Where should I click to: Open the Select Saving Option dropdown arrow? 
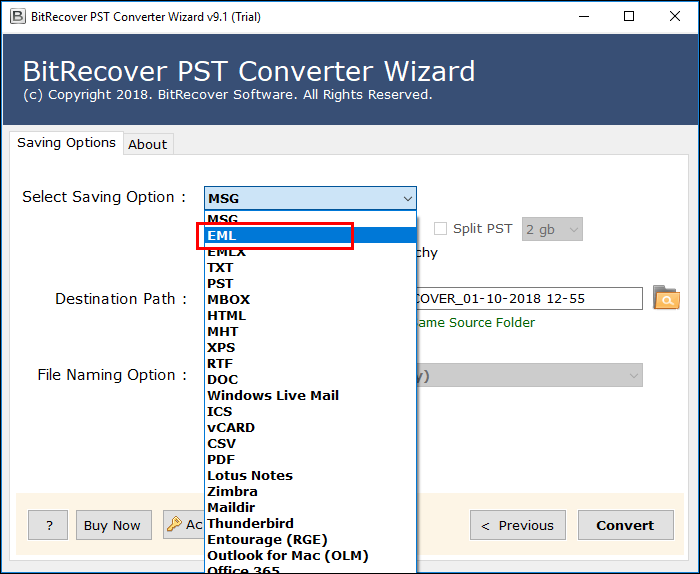coord(406,198)
